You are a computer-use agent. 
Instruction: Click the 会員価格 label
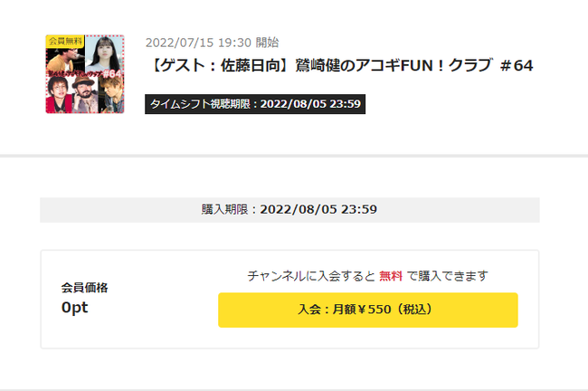point(84,288)
